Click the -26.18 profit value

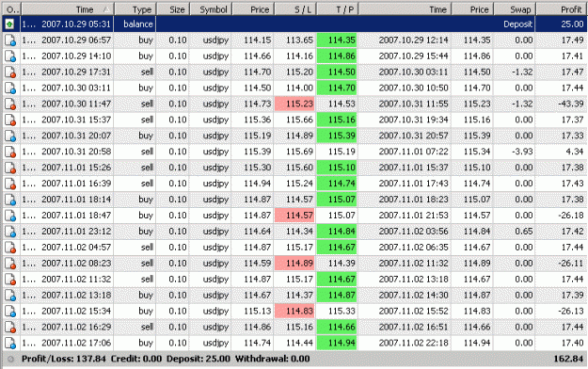click(x=571, y=216)
